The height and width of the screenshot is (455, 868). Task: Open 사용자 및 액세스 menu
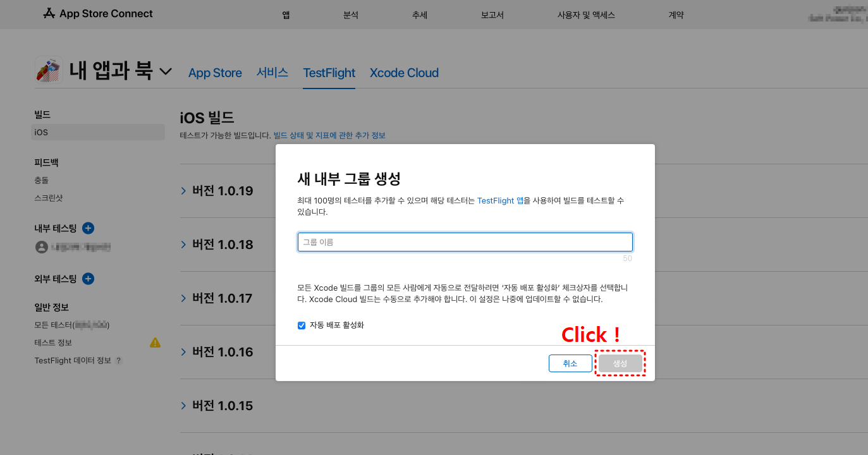pos(586,15)
